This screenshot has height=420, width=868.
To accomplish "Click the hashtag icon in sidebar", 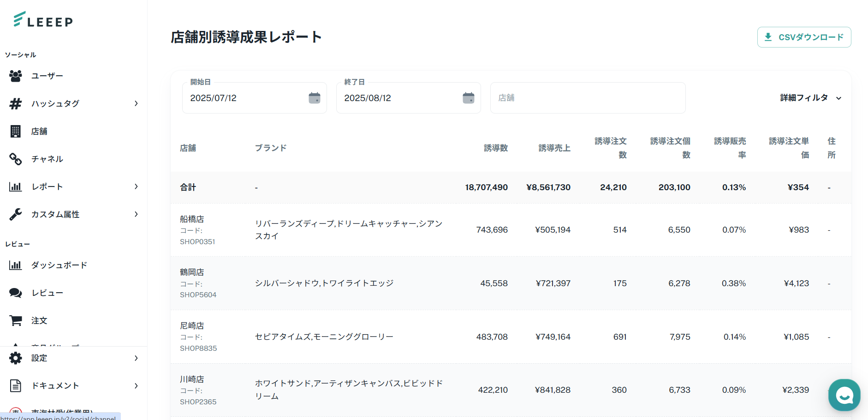I will pyautogui.click(x=16, y=103).
